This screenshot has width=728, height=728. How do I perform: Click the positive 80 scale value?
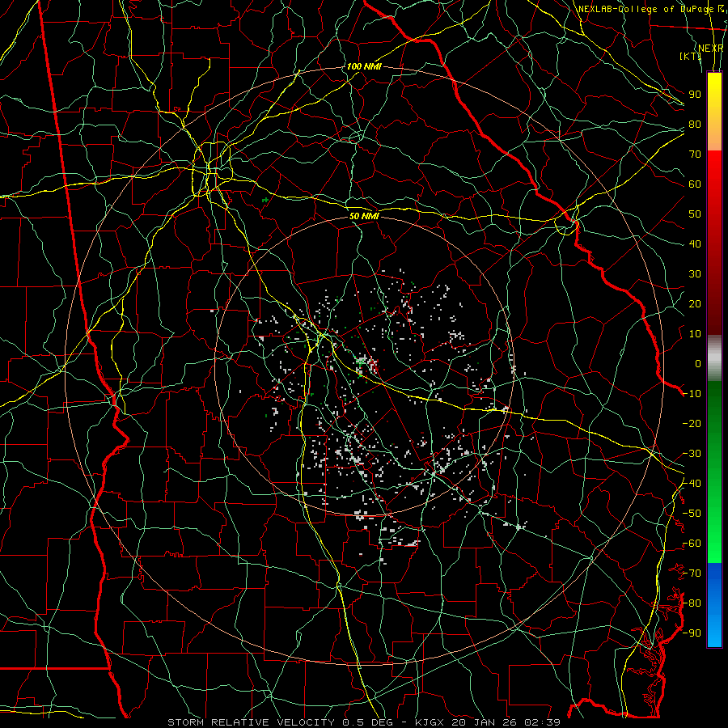pyautogui.click(x=695, y=125)
